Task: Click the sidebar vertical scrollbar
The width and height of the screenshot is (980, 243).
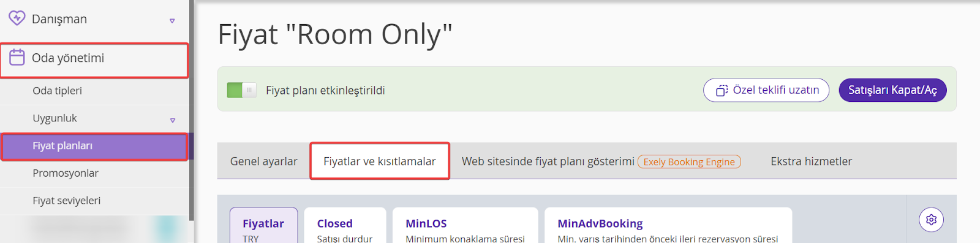Action: [x=192, y=110]
